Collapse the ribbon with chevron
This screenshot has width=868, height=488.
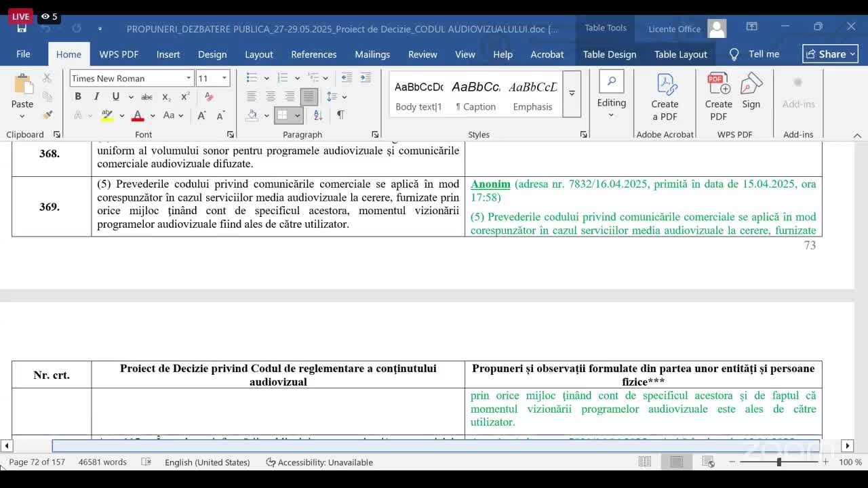pyautogui.click(x=857, y=135)
